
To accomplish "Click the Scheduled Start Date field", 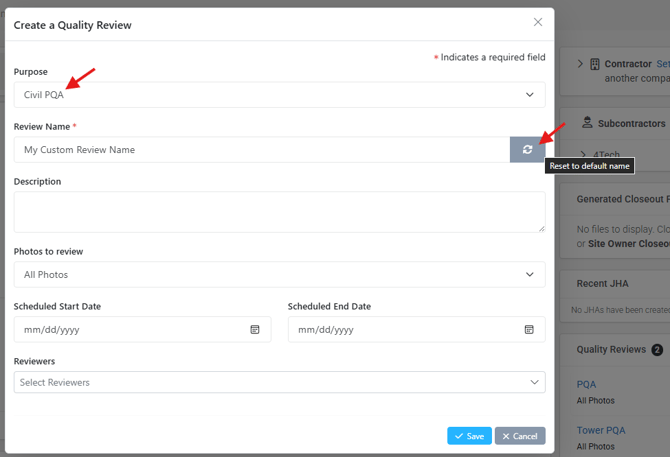I will pos(142,329).
